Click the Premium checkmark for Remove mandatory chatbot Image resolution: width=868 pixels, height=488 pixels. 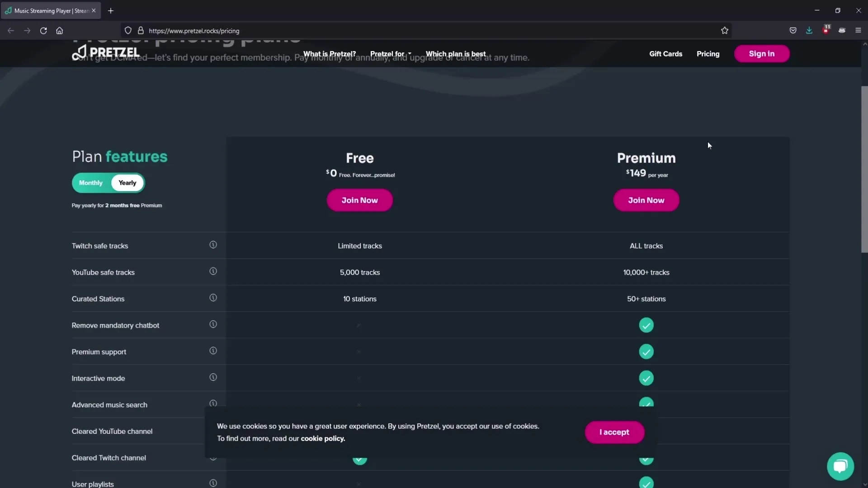point(646,325)
